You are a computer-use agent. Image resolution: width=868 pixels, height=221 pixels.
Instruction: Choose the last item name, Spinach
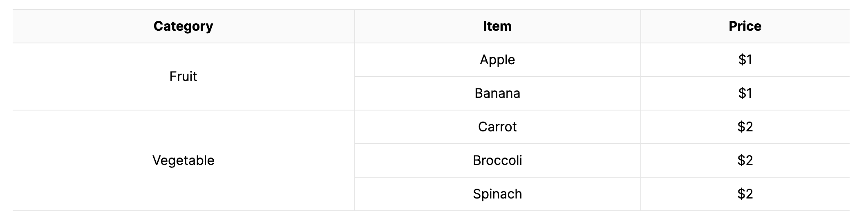pyautogui.click(x=497, y=194)
